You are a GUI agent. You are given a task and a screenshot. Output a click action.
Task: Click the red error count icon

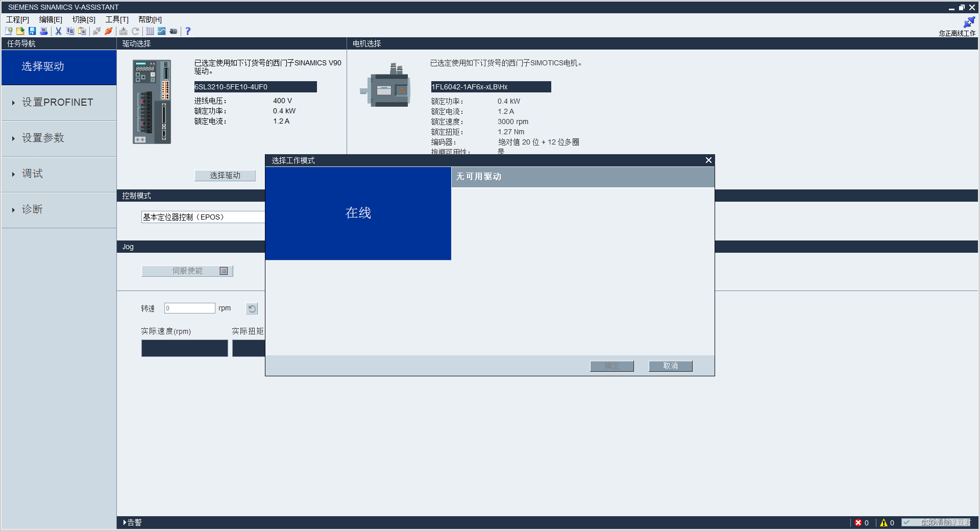[858, 523]
